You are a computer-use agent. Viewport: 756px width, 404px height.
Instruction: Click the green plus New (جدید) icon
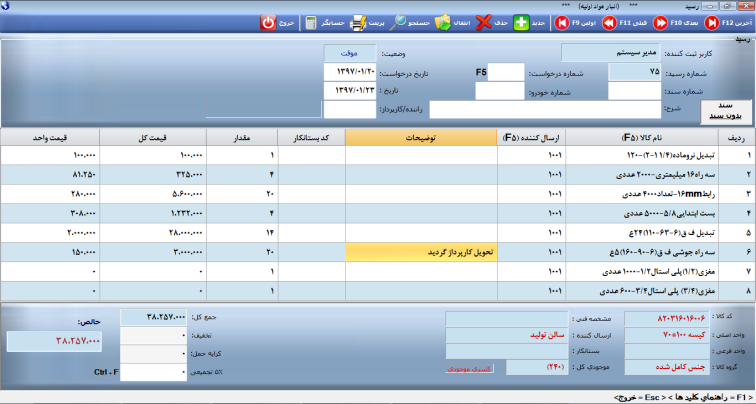(x=521, y=21)
